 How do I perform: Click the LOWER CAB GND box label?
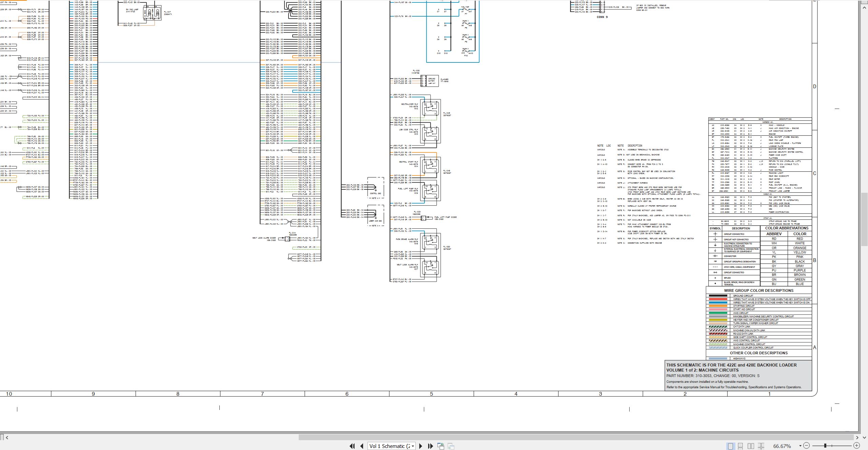(x=375, y=221)
